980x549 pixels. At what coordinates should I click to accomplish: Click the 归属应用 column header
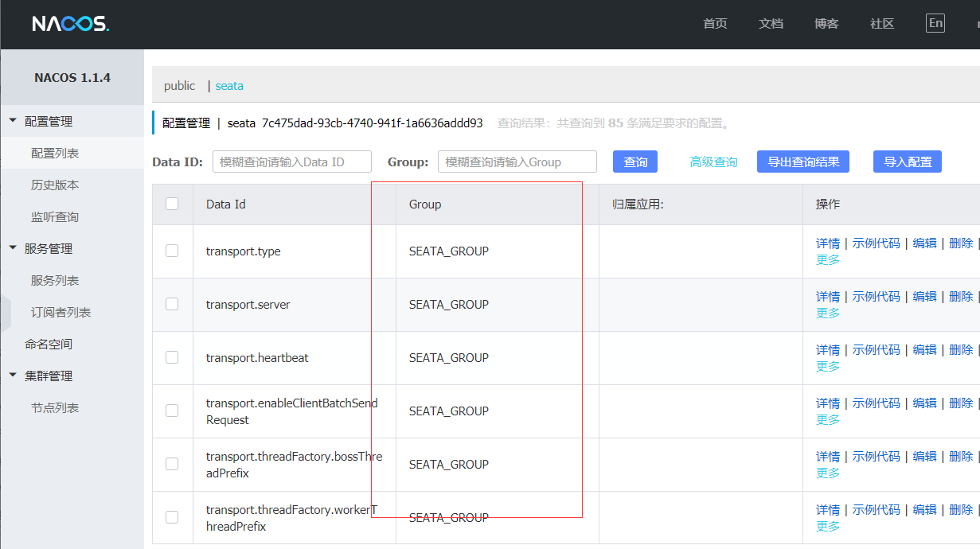[x=638, y=204]
